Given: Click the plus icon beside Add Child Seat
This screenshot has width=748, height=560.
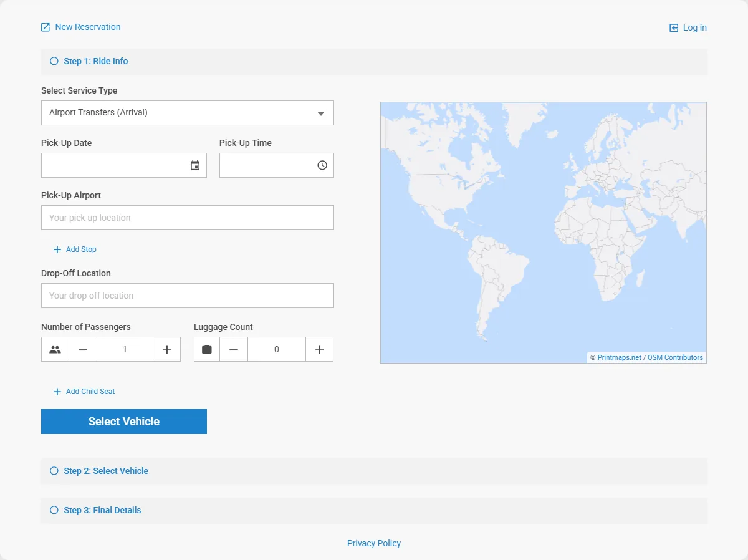Looking at the screenshot, I should [57, 392].
